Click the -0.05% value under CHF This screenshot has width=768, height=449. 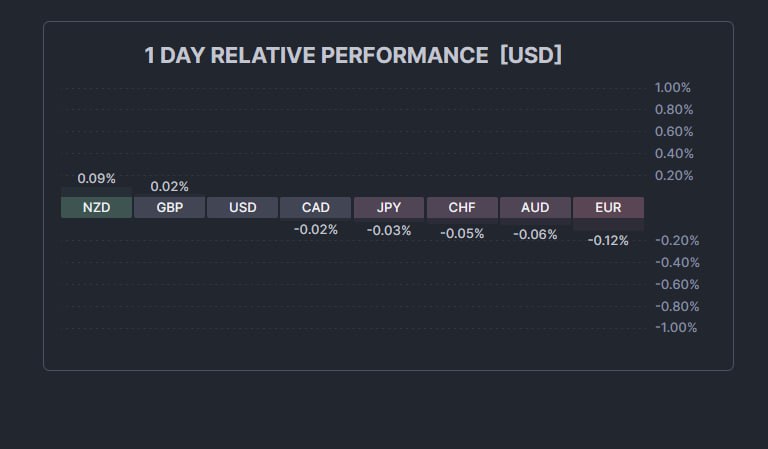[x=462, y=234]
